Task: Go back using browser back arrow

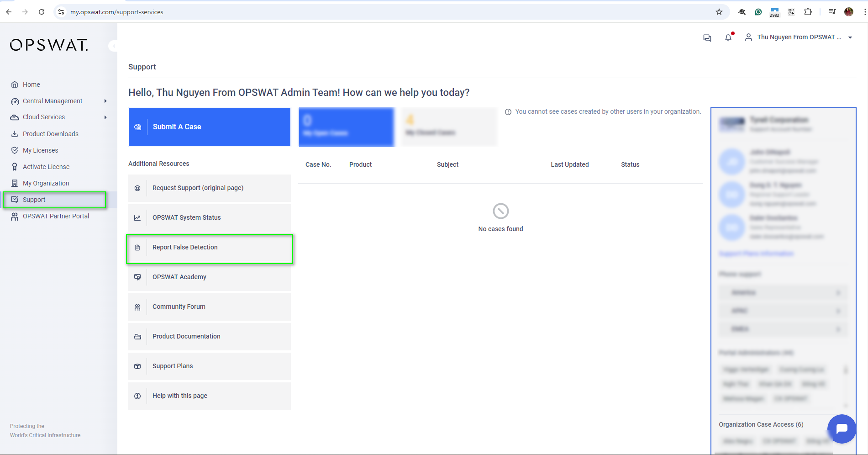Action: click(9, 12)
